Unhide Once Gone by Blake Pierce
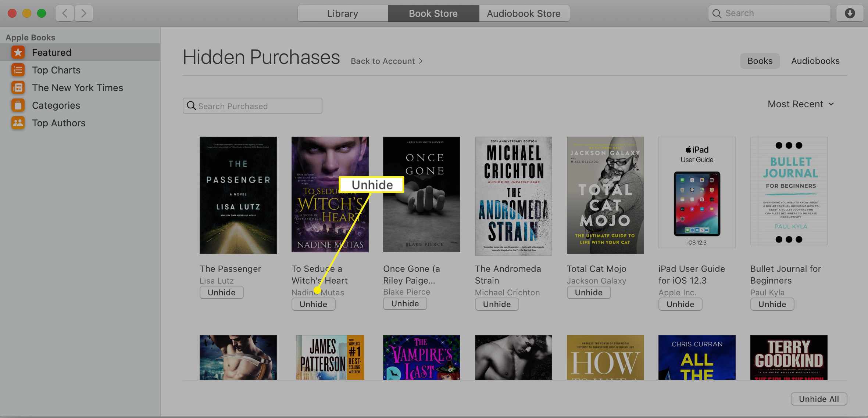Image resolution: width=868 pixels, height=418 pixels. tap(405, 303)
